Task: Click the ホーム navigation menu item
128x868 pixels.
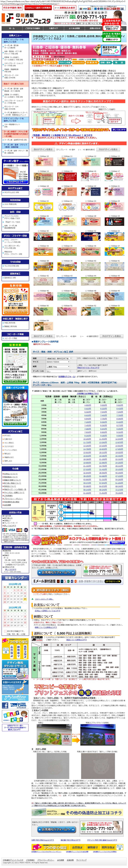Action: [12, 28]
